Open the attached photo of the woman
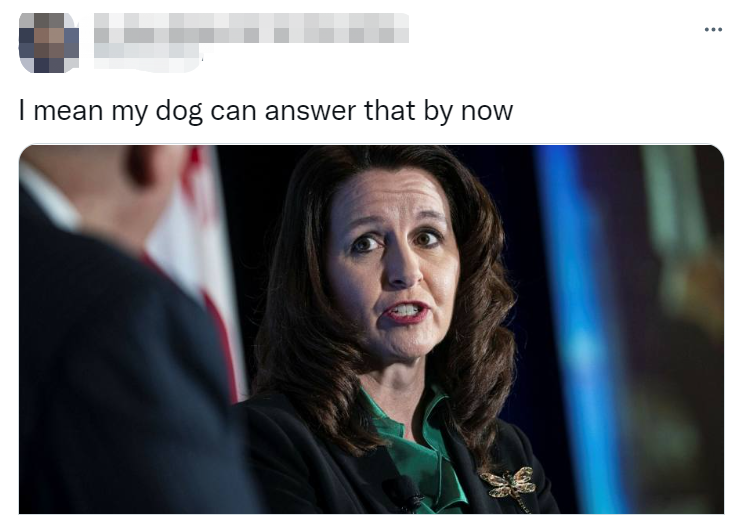The image size is (737, 515). click(371, 329)
